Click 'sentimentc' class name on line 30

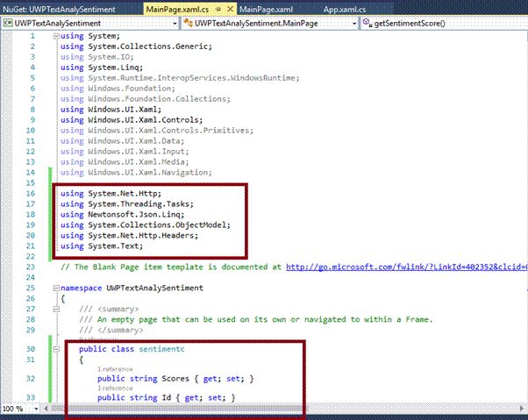(161, 349)
